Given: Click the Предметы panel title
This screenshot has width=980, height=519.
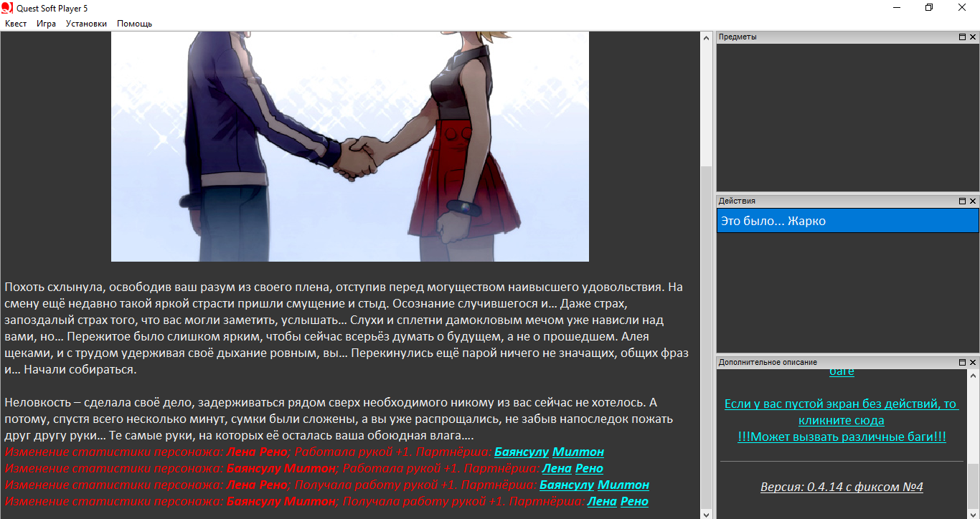Looking at the screenshot, I should click(738, 37).
